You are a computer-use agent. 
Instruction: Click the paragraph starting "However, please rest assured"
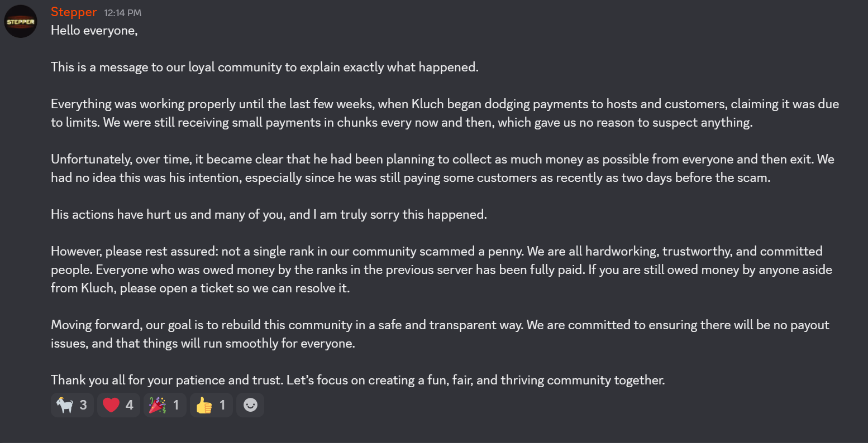pyautogui.click(x=441, y=270)
